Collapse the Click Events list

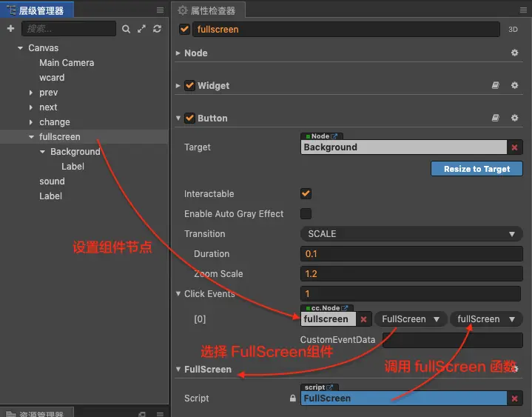[178, 294]
